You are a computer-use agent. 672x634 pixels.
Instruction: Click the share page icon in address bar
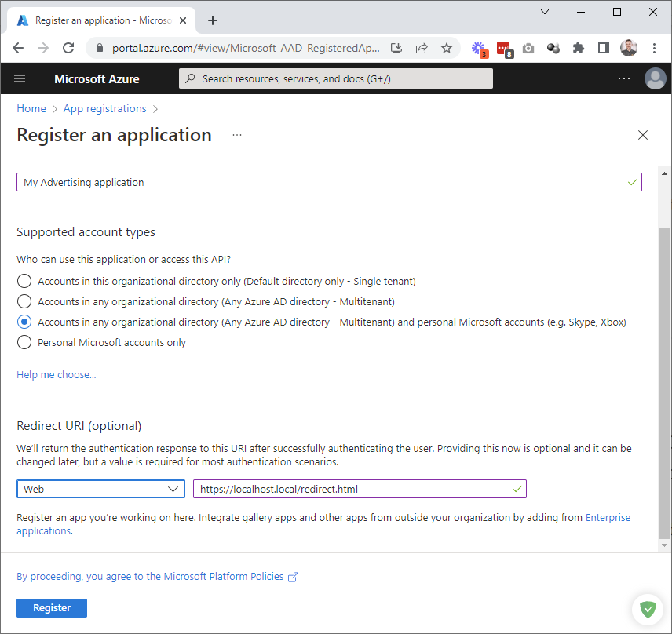coord(422,48)
